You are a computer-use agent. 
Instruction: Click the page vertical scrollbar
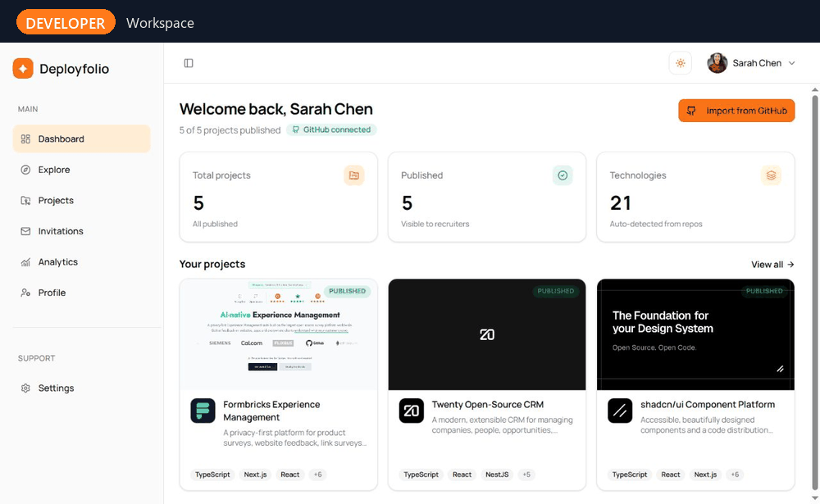click(x=815, y=293)
